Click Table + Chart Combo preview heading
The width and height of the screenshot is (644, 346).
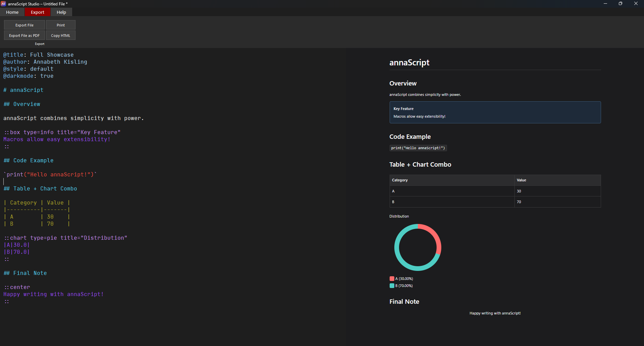click(420, 165)
